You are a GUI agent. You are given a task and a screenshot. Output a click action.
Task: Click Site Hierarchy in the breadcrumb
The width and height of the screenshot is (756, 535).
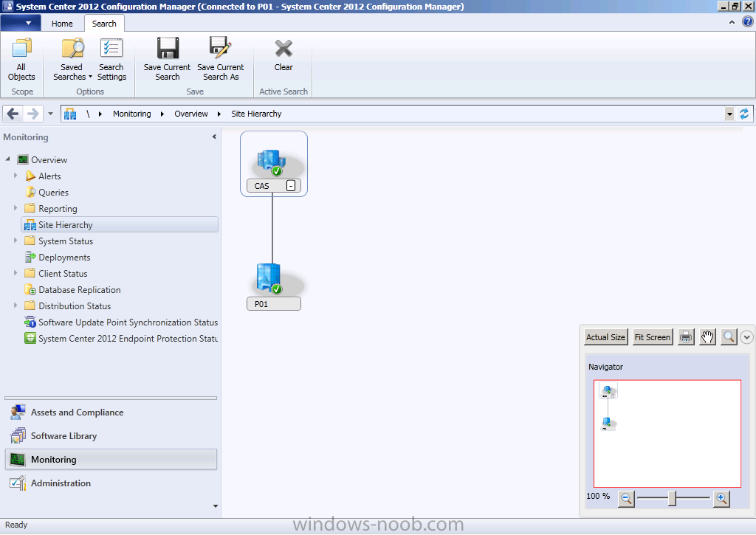click(x=256, y=114)
